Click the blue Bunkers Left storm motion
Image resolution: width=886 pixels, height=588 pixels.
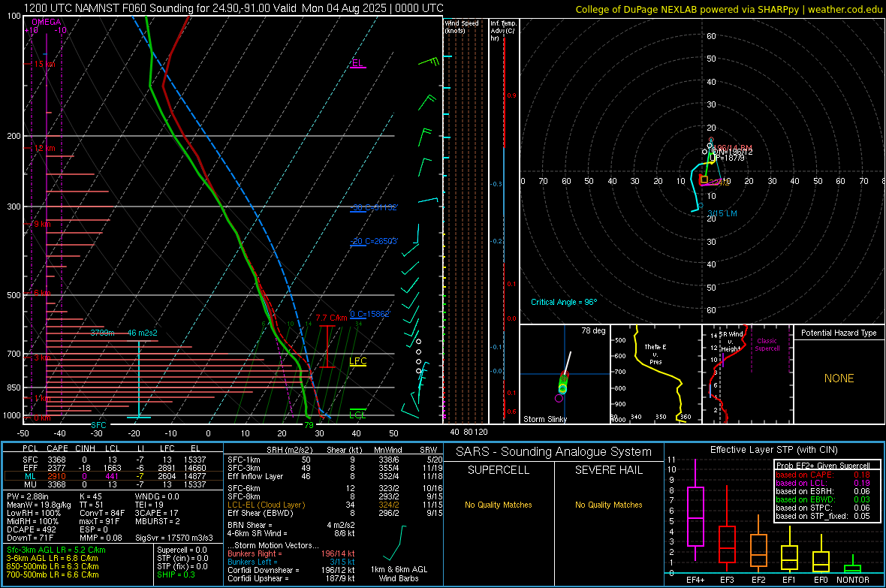[x=291, y=562]
